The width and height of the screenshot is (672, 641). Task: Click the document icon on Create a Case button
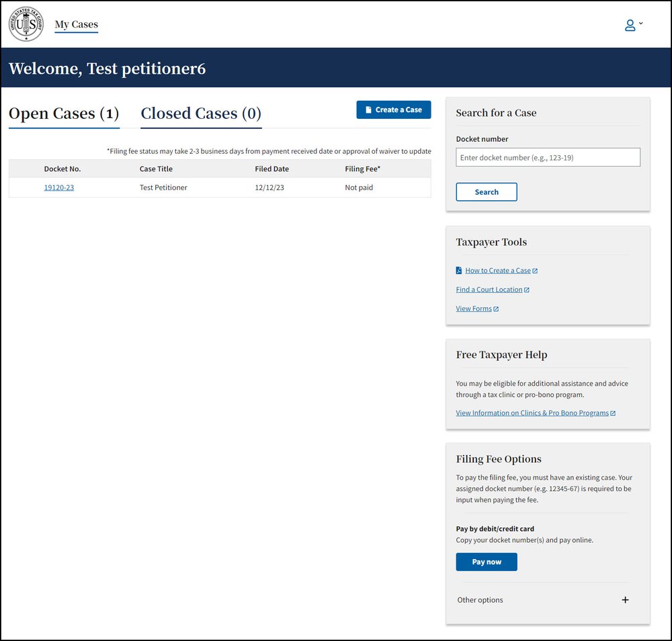368,109
